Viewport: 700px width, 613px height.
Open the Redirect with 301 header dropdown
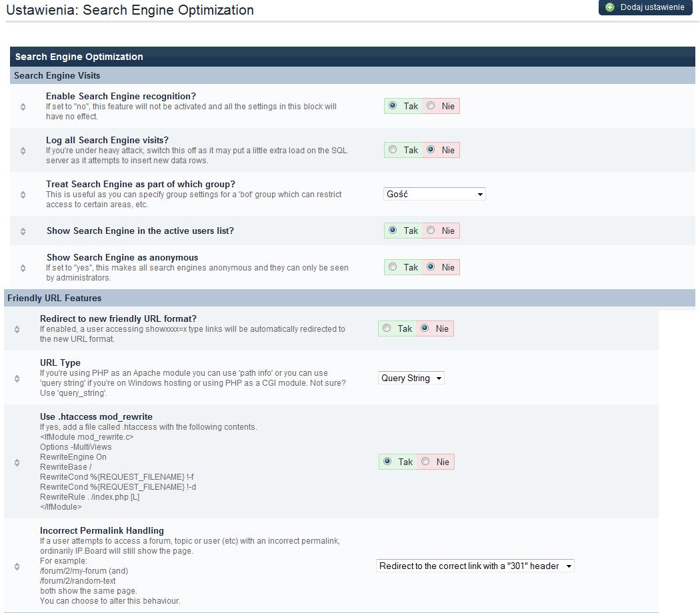(475, 566)
